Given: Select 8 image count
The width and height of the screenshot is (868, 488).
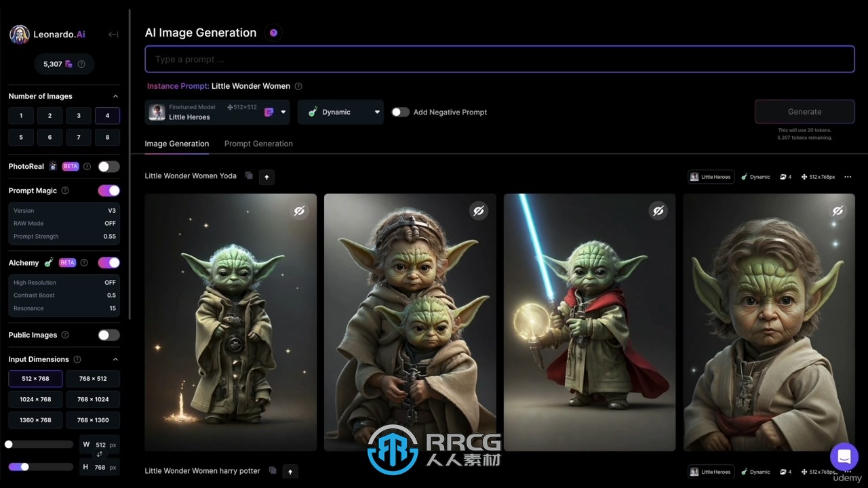Looking at the screenshot, I should (107, 137).
